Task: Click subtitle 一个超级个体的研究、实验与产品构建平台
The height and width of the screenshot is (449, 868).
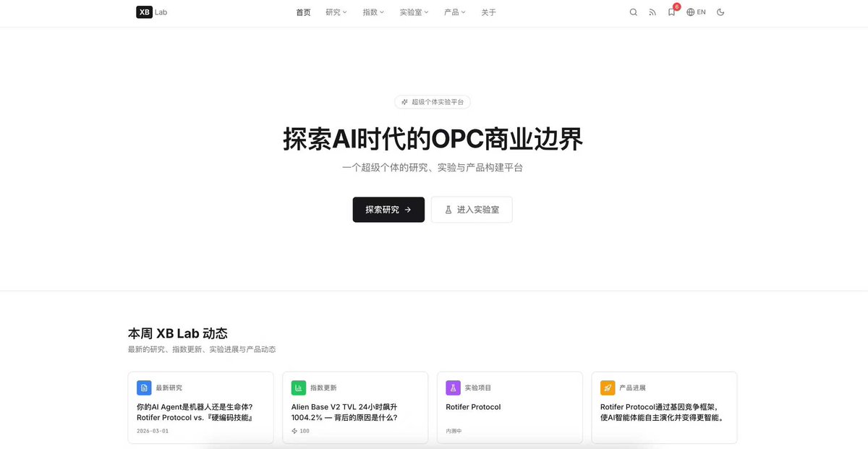Action: click(433, 168)
